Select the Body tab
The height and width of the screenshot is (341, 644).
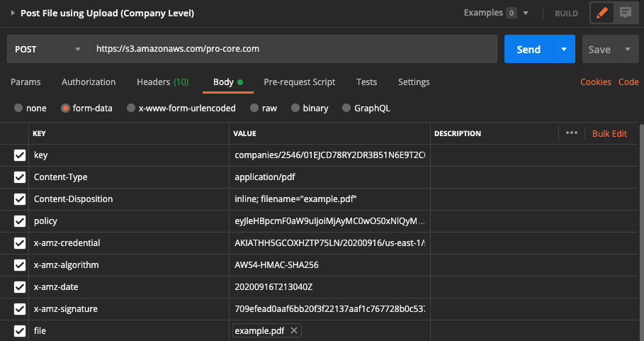point(228,82)
